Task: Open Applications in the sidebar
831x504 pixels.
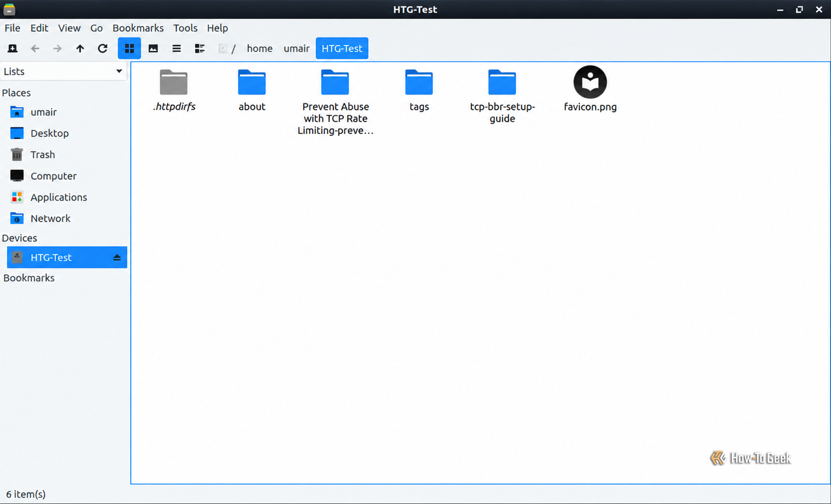Action: pos(58,197)
